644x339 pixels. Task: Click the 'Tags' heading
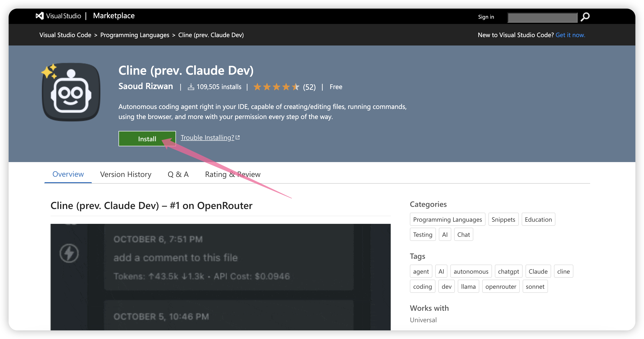pos(418,256)
